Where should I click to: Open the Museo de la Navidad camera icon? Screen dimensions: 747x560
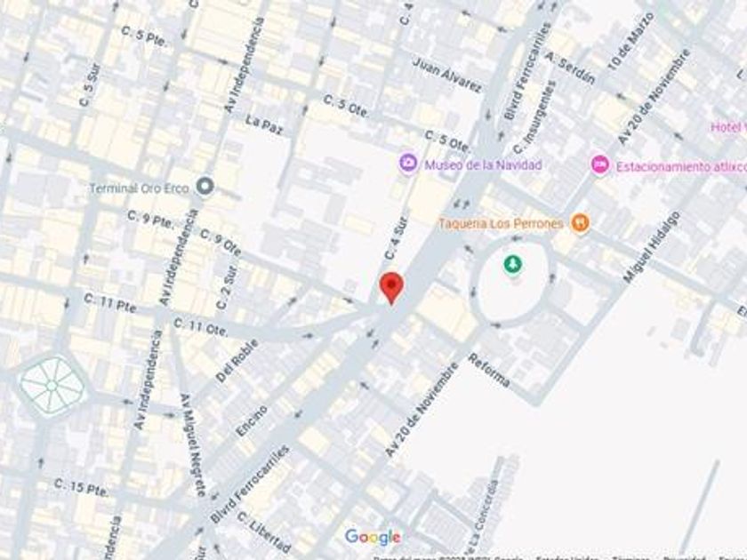(408, 164)
